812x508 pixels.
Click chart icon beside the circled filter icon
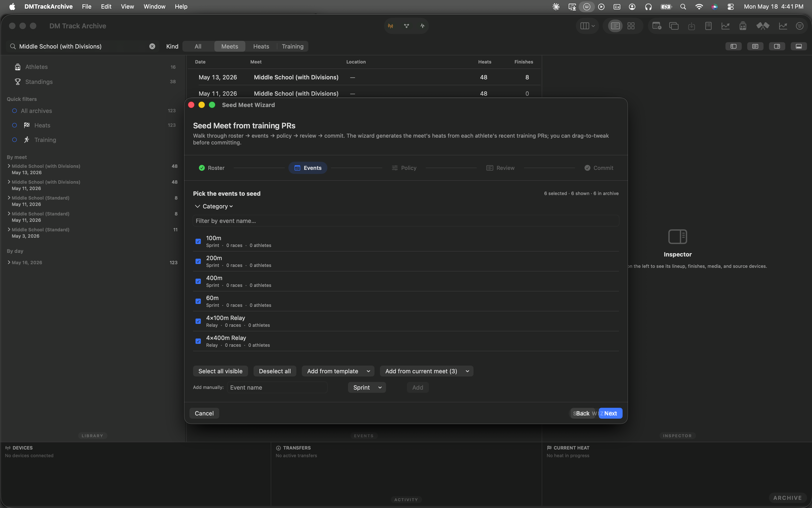coord(783,26)
